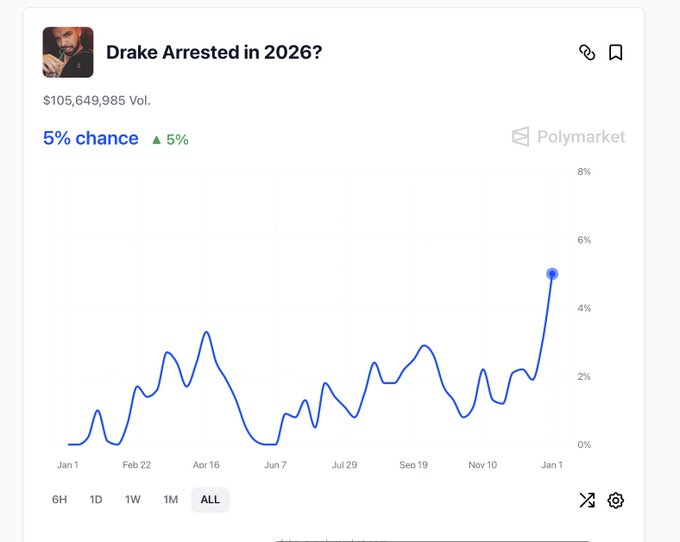Click the green up-arrow change indicator
680x542 pixels.
click(x=169, y=139)
